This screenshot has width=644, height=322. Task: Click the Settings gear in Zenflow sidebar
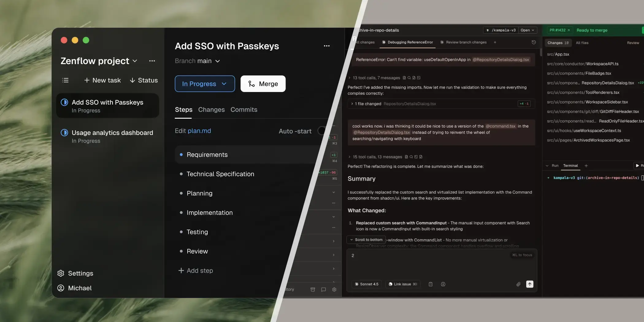click(61, 273)
